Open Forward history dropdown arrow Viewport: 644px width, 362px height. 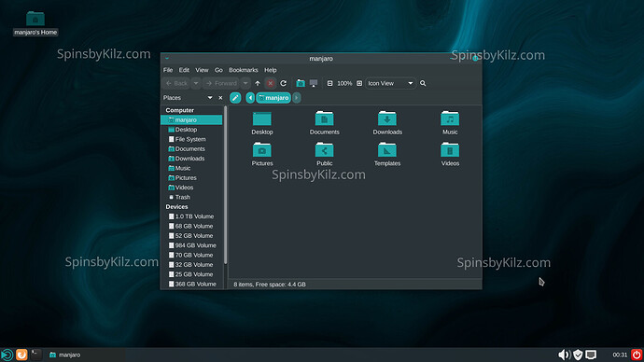245,83
